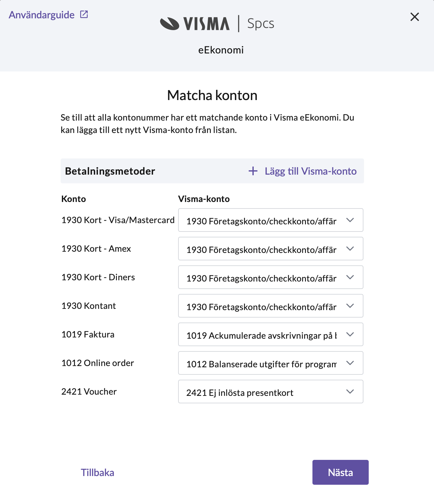
Task: Close the Matcha konton dialog
Action: pos(414,17)
